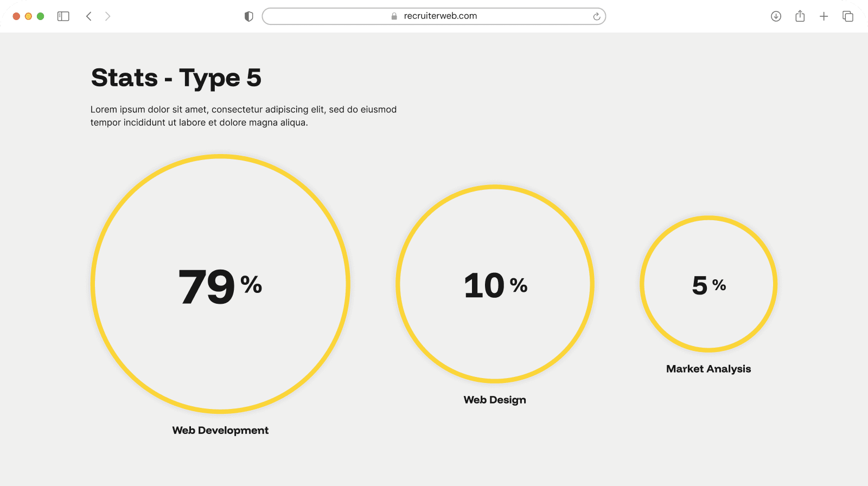Toggle the Safari sidebar panel
The width and height of the screenshot is (868, 486).
click(63, 16)
